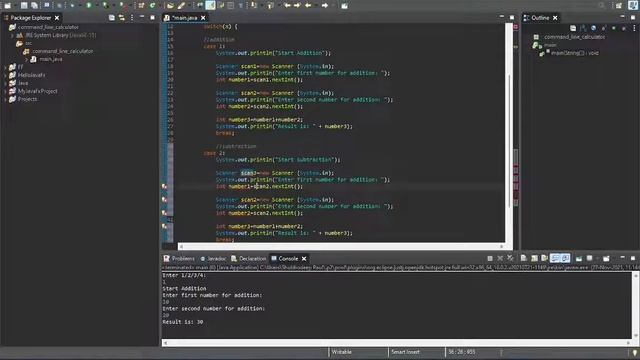
Task: Toggle Link with Editor in Package Explorer
Action: pos(122,18)
